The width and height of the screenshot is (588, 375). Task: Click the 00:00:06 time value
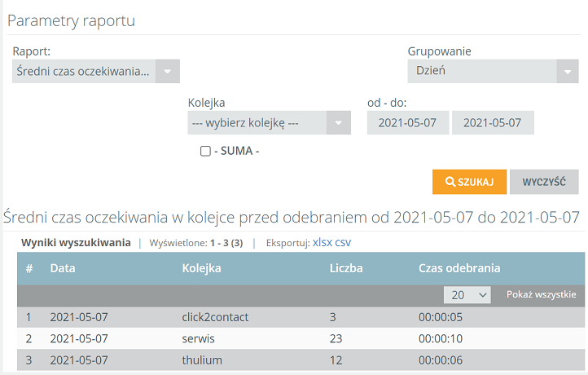[441, 360]
